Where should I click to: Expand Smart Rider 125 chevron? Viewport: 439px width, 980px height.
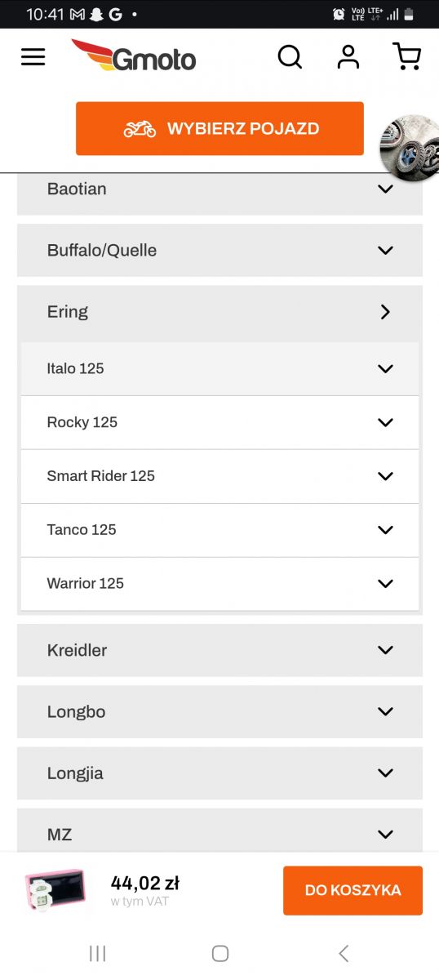pos(385,476)
